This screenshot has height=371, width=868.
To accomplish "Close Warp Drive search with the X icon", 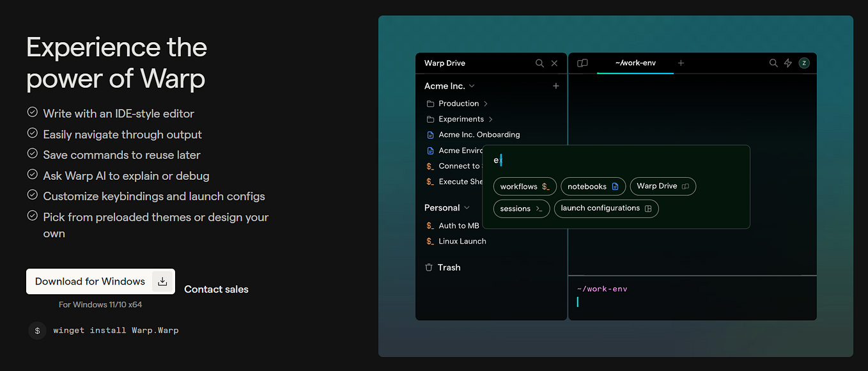I will click(x=554, y=63).
